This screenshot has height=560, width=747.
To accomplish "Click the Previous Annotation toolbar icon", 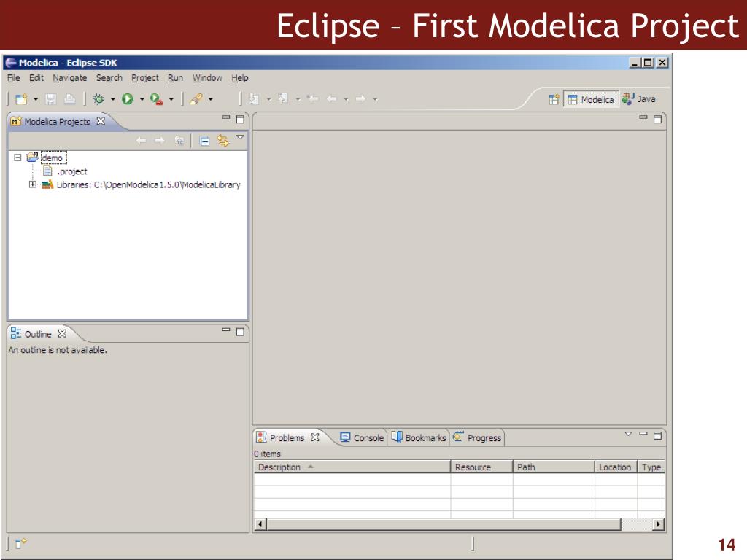I will pos(283,99).
